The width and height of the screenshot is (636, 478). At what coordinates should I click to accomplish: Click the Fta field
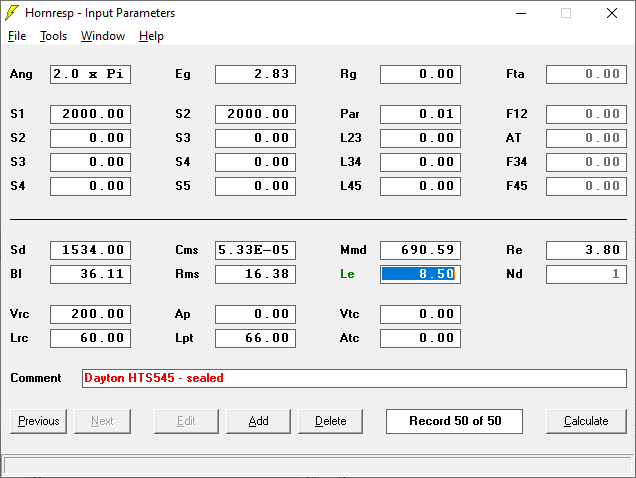click(586, 74)
